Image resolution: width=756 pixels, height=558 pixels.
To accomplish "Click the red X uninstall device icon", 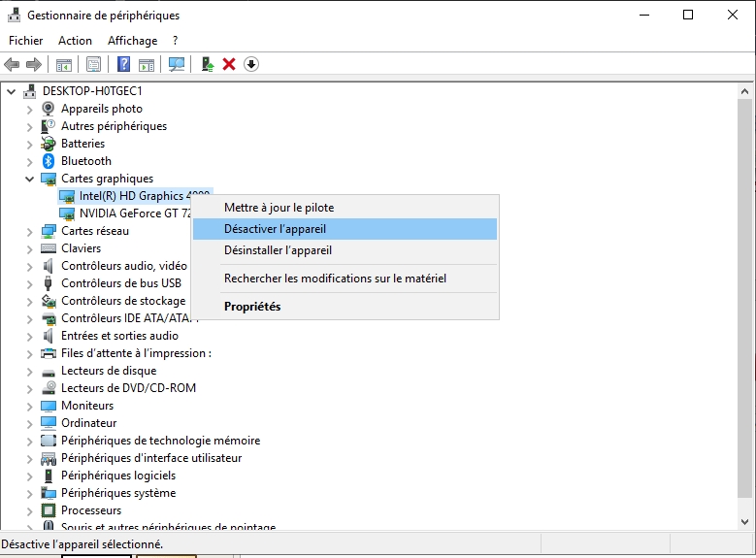I will [229, 64].
